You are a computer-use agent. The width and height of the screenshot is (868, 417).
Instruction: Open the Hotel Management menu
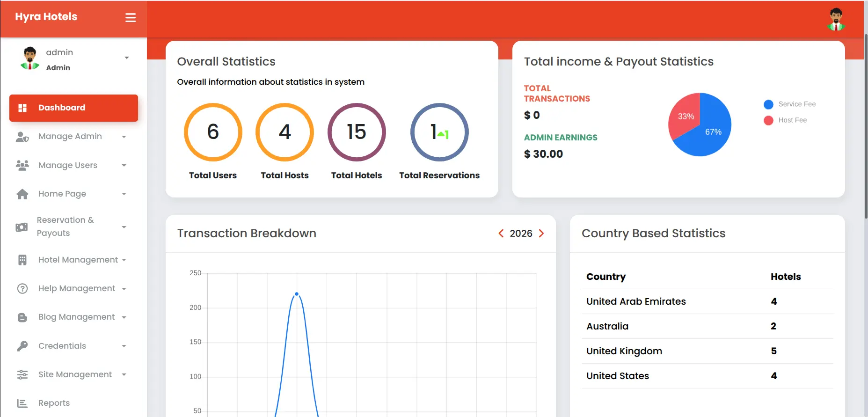click(x=73, y=260)
